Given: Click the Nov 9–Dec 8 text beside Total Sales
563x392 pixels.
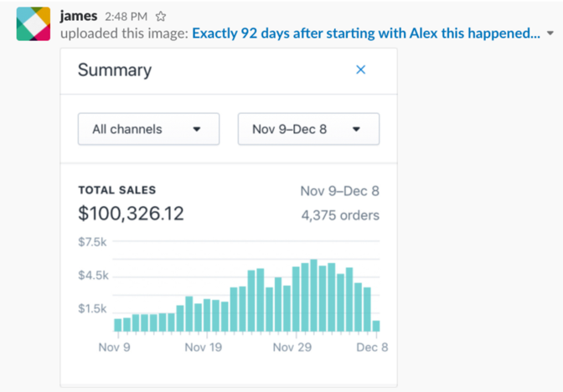Looking at the screenshot, I should [339, 191].
